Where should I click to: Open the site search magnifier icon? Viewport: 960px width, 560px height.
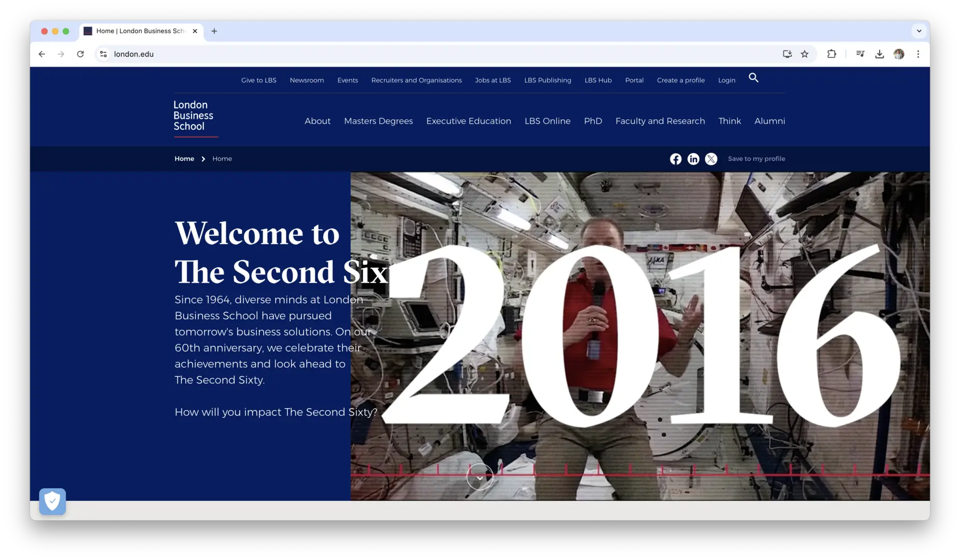tap(753, 78)
